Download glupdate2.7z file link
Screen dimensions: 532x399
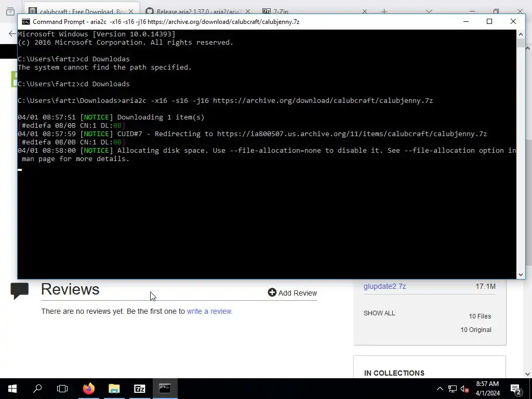pyautogui.click(x=385, y=286)
